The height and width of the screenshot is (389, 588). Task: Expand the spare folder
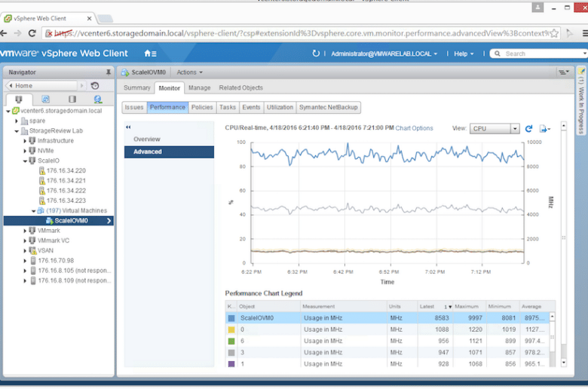(17, 121)
